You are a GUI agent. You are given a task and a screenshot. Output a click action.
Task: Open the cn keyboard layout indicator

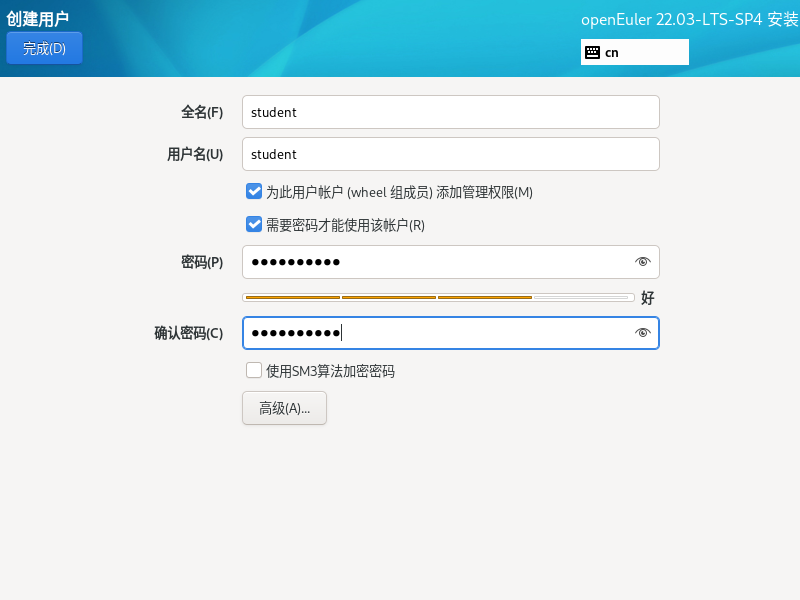635,52
